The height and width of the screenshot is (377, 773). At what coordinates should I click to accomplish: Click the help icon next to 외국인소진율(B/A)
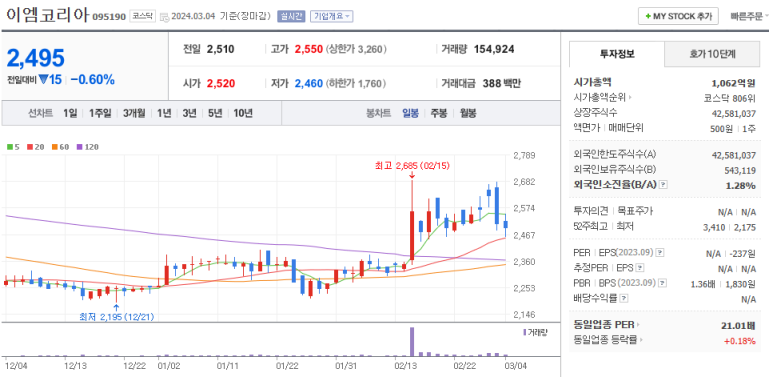(664, 185)
